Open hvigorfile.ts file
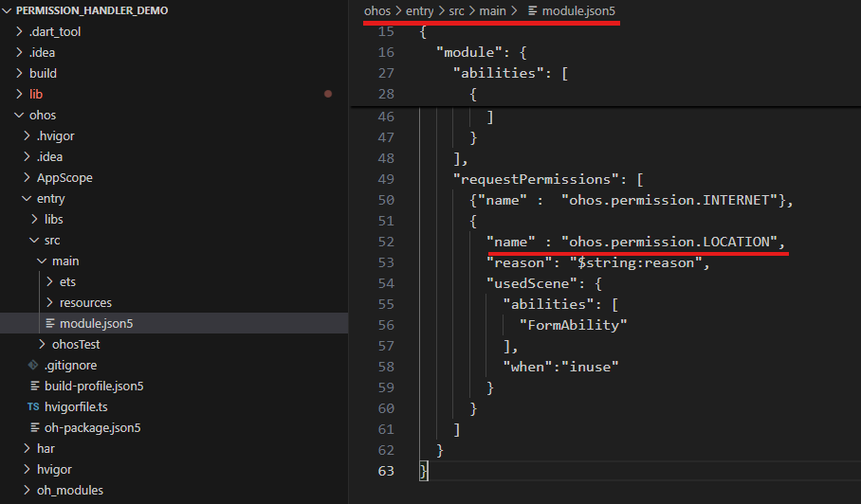Viewport: 861px width, 504px height. [x=76, y=407]
